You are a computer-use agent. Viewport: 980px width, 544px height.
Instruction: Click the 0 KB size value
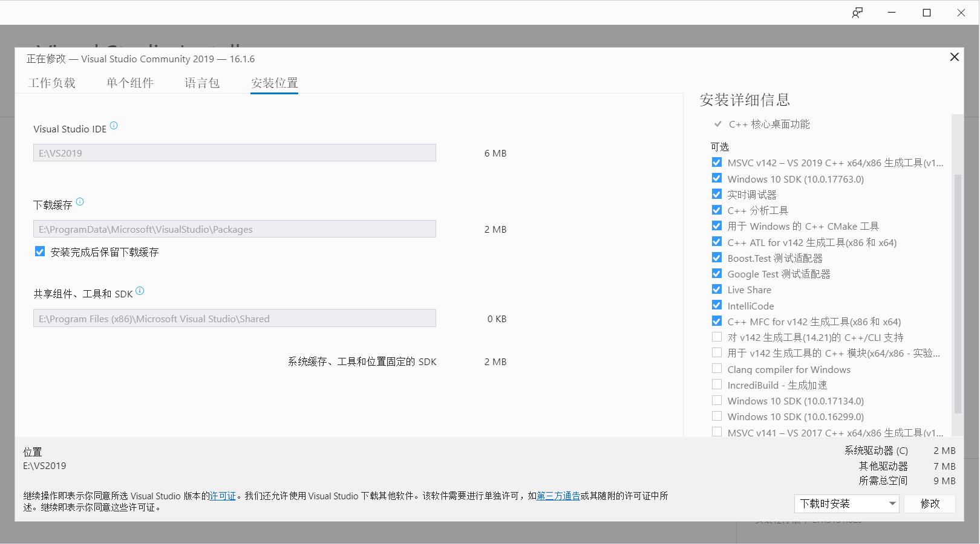[497, 319]
